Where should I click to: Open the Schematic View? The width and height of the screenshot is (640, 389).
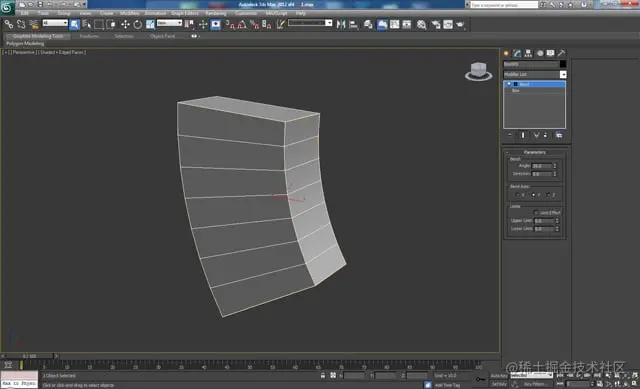pos(407,24)
